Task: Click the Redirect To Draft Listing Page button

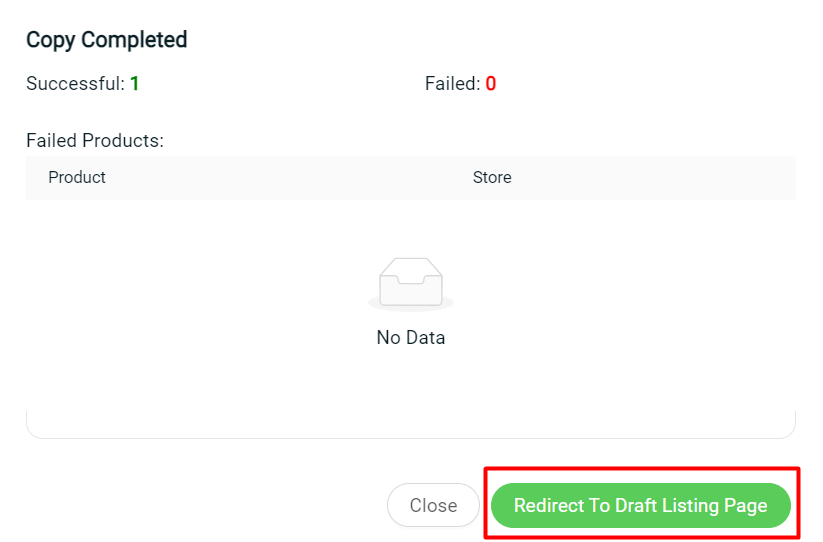Action: [x=640, y=505]
